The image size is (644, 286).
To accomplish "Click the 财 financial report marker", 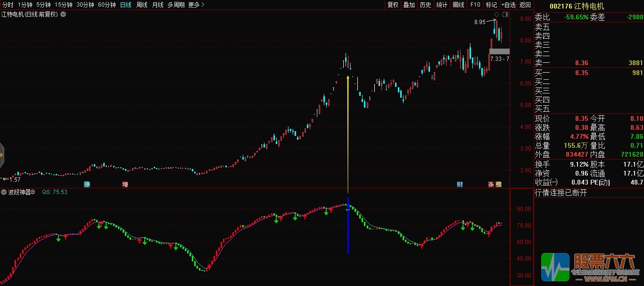I will pos(460,184).
